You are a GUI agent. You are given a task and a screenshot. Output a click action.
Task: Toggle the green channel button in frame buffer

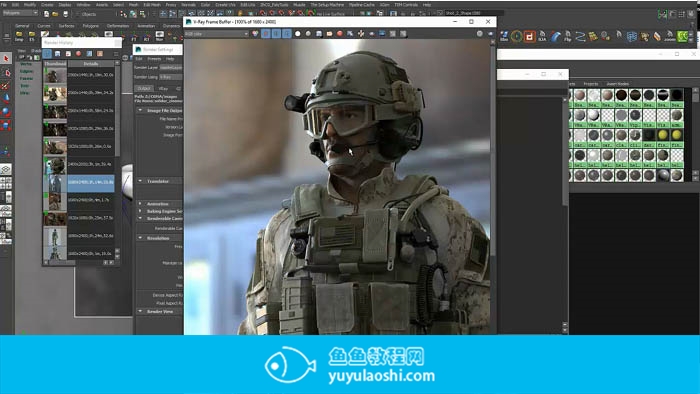(x=276, y=33)
